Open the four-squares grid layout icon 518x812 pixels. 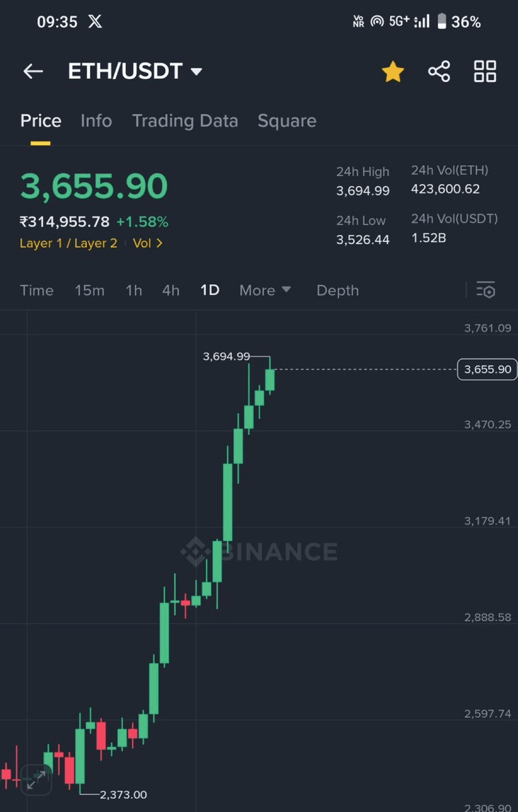[485, 71]
